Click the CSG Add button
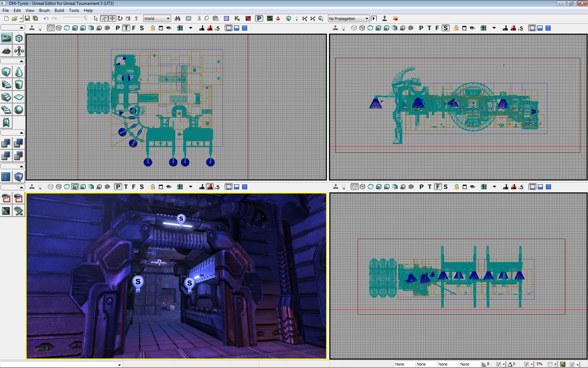The height and width of the screenshot is (368, 588). 6,143
